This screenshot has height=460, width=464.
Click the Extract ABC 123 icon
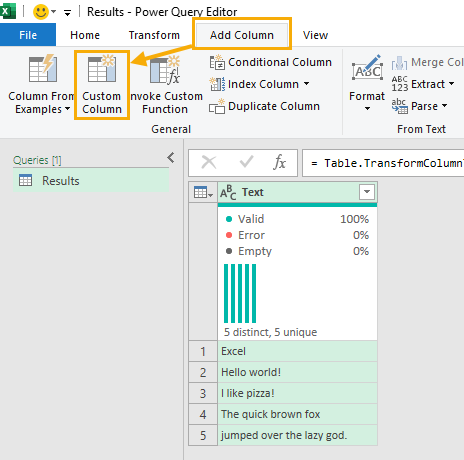[x=400, y=84]
